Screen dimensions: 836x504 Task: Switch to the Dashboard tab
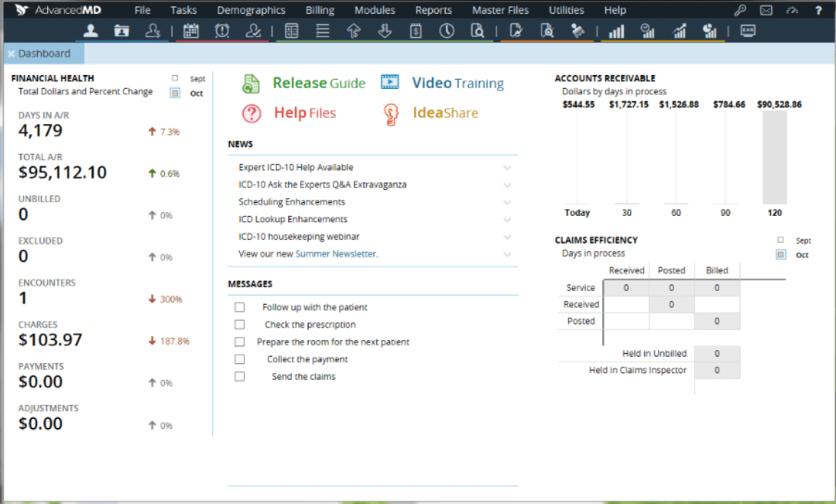point(44,53)
